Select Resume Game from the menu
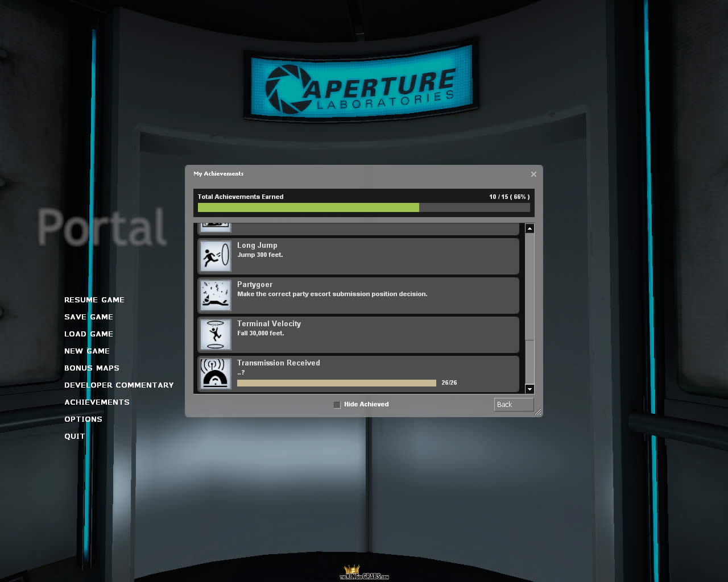Viewport: 728px width, 582px height. pyautogui.click(x=94, y=300)
